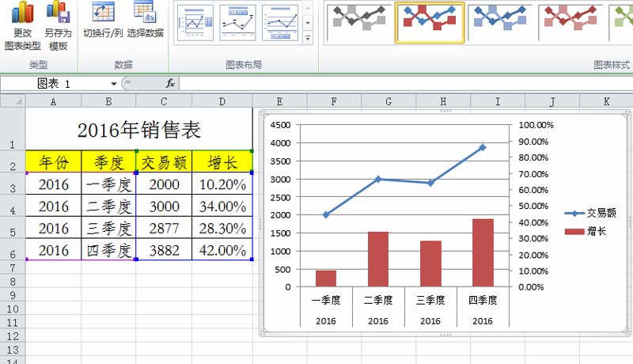
Task: Select the highlighted blue-red chart style
Action: (429, 21)
